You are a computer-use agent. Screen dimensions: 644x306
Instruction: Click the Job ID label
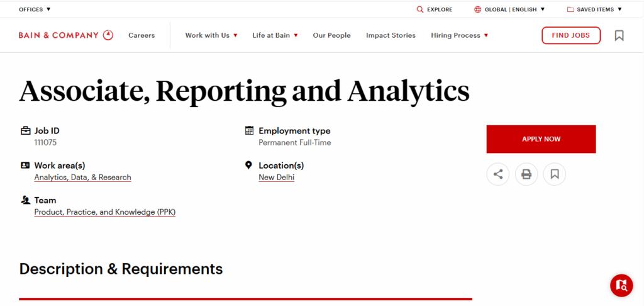click(x=47, y=131)
